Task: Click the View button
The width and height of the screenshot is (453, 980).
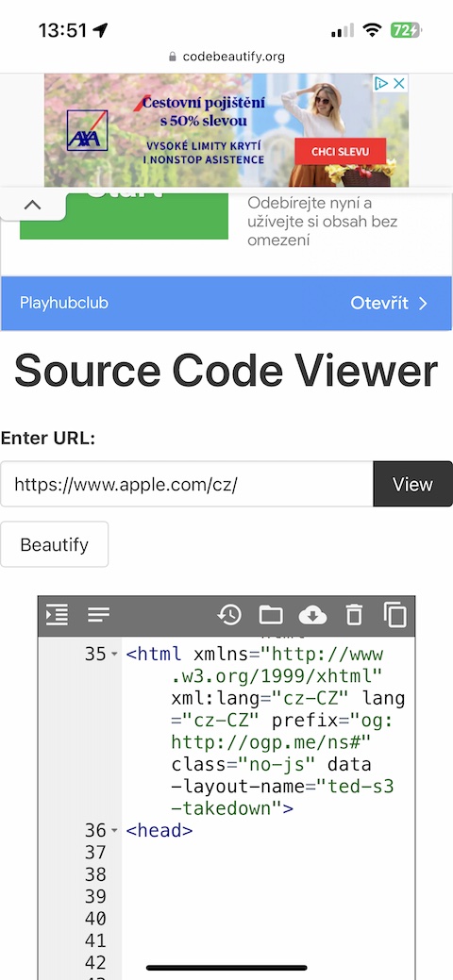Action: coord(413,484)
